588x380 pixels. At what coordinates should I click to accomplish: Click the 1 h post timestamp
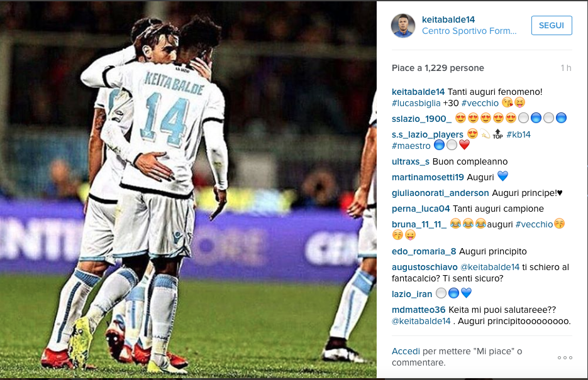(x=566, y=68)
